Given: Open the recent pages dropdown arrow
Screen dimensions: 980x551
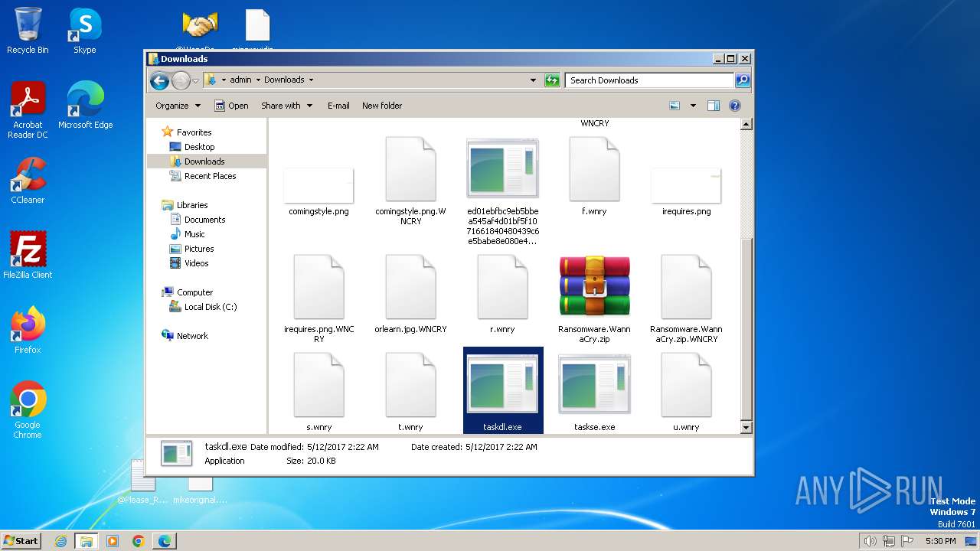Looking at the screenshot, I should 196,80.
